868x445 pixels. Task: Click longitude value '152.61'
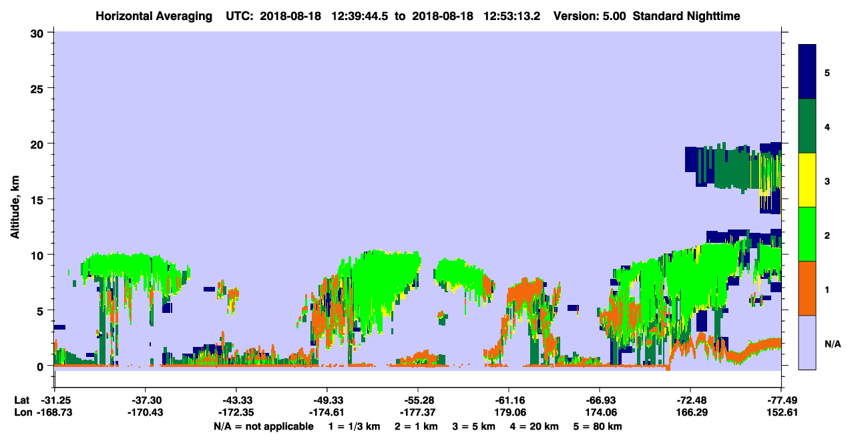coord(781,413)
